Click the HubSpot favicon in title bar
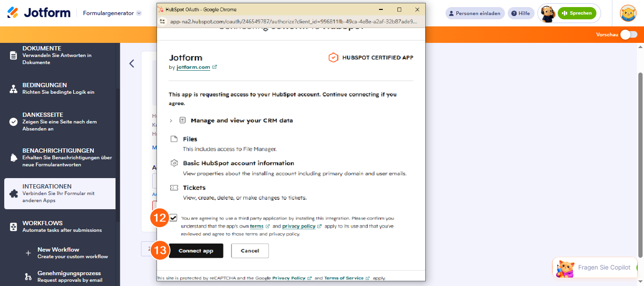The width and height of the screenshot is (644, 286). click(x=161, y=9)
